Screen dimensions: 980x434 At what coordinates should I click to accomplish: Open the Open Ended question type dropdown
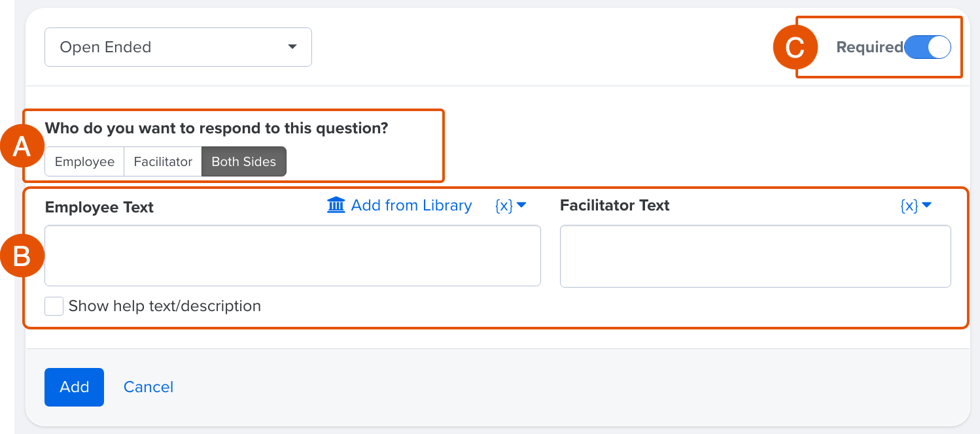178,46
